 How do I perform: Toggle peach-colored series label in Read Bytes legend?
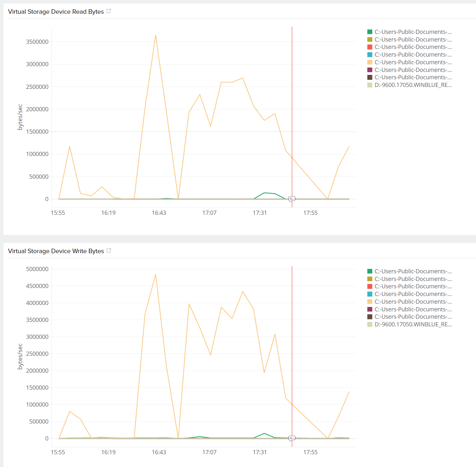(413, 62)
